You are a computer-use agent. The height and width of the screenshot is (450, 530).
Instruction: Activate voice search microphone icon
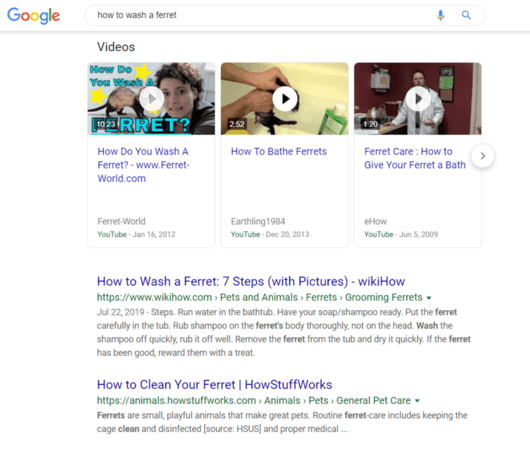440,15
